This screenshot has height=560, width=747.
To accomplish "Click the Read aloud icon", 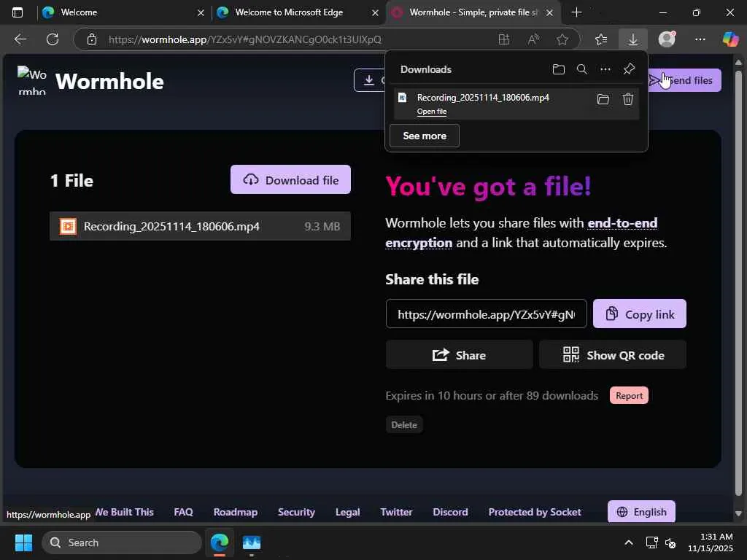I will (x=533, y=39).
